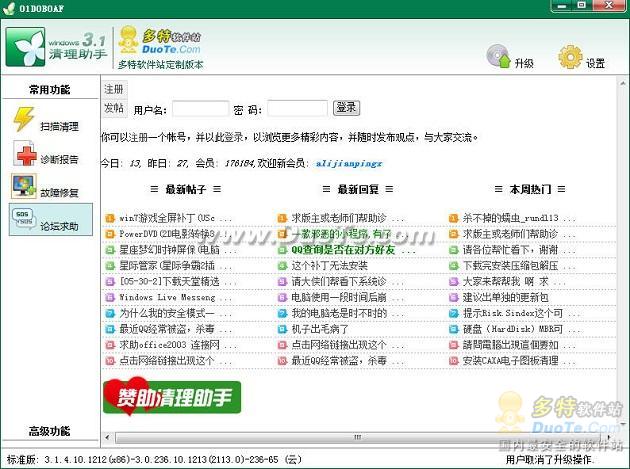
Task: Click the version text in status bar
Action: click(154, 459)
